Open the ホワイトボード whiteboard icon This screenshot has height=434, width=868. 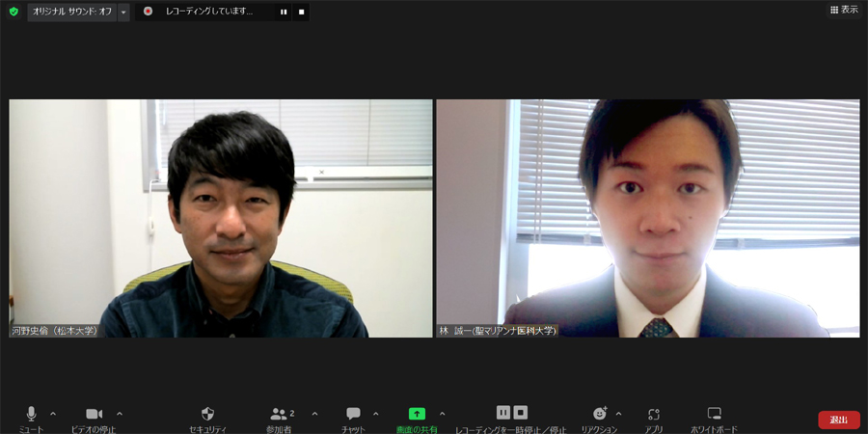coord(714,414)
